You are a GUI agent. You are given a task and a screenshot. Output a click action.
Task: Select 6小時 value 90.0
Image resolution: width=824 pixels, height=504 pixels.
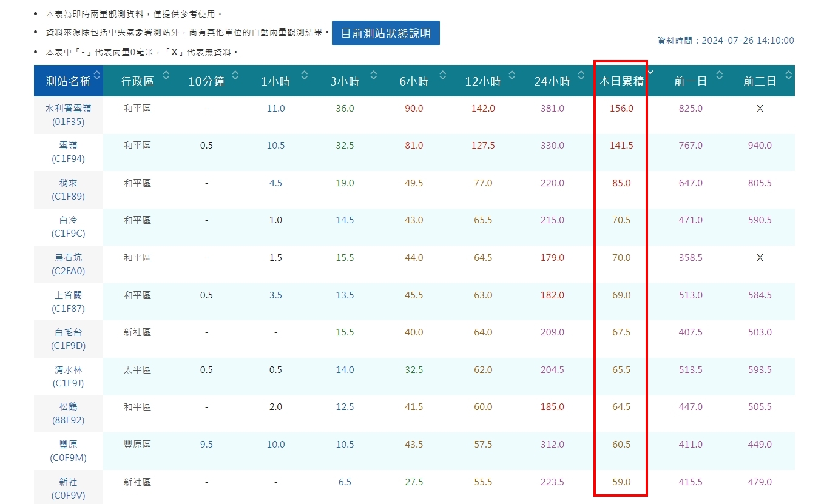point(414,109)
